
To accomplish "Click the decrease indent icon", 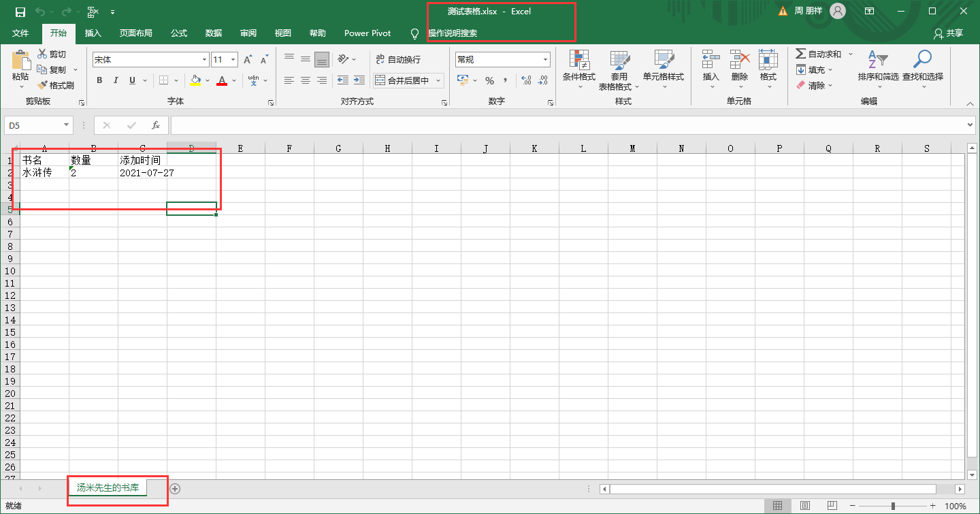I will click(343, 80).
